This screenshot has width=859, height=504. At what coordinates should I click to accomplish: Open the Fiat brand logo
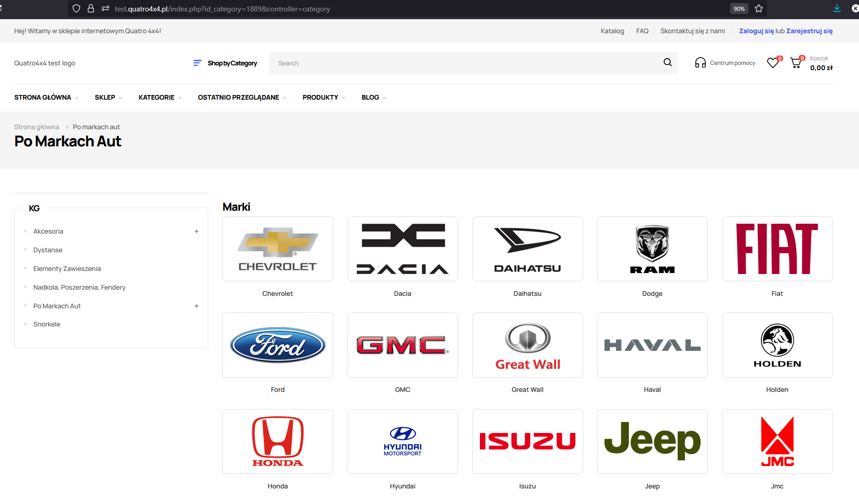point(777,249)
